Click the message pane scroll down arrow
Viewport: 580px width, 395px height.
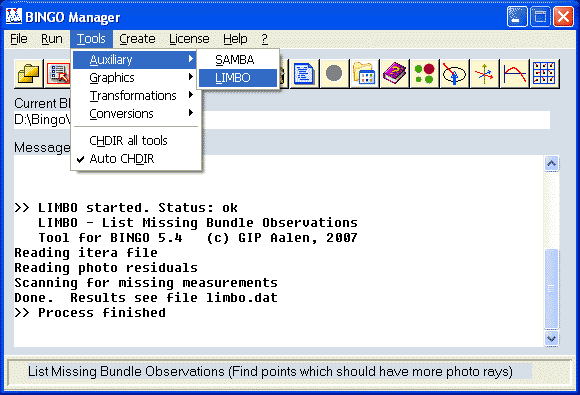click(552, 338)
